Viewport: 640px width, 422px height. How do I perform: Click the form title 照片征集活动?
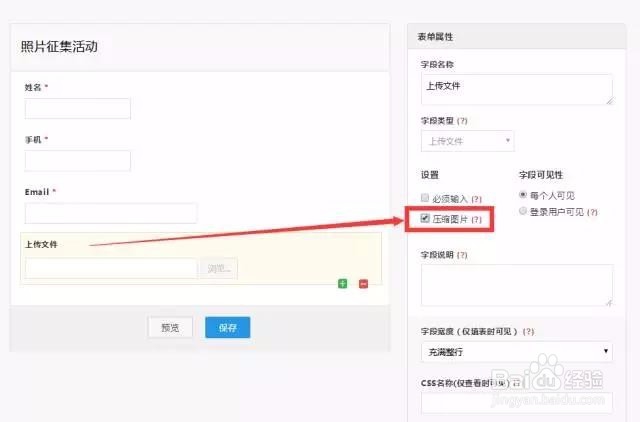click(59, 47)
